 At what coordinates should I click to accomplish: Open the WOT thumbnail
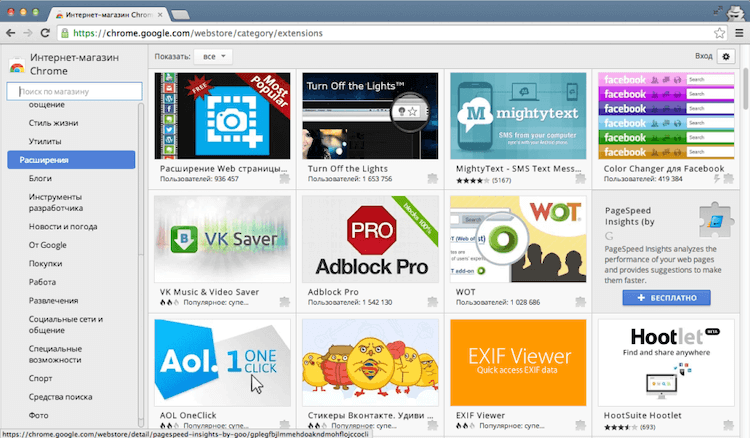pos(518,239)
